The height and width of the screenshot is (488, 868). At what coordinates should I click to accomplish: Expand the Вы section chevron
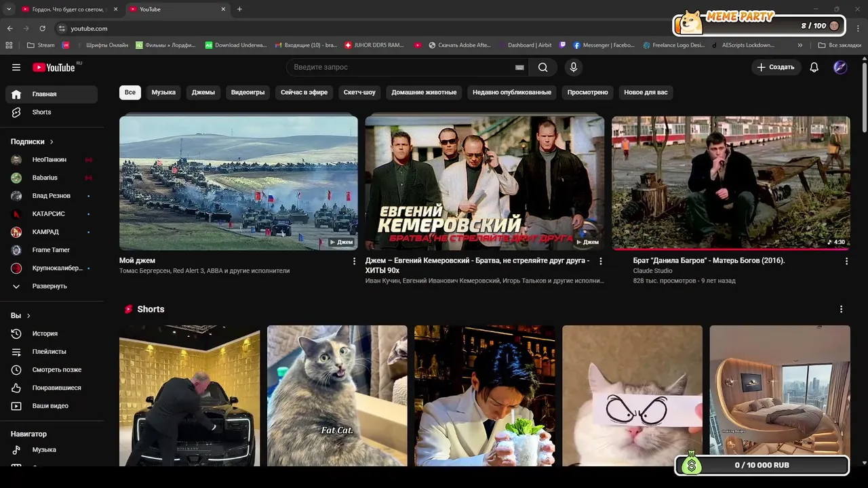(28, 316)
